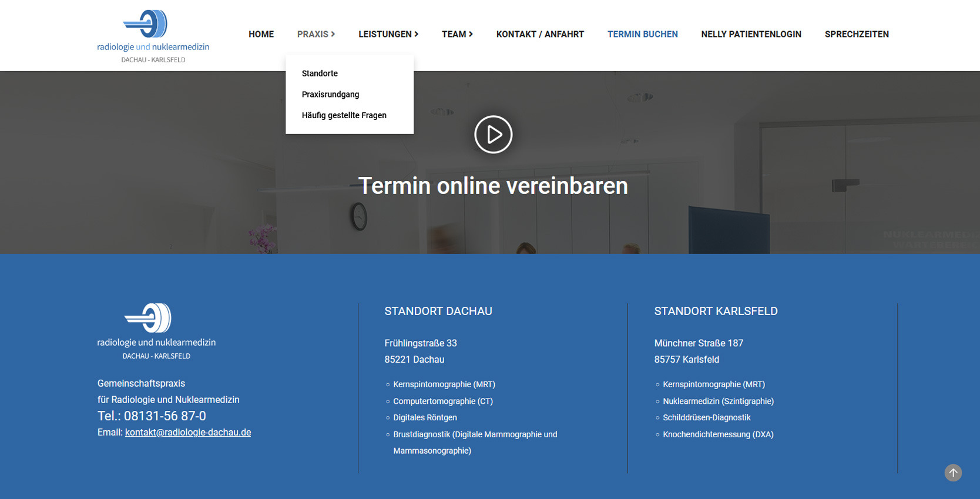View the Sprechzeiten page
The height and width of the screenshot is (499, 980).
click(856, 34)
